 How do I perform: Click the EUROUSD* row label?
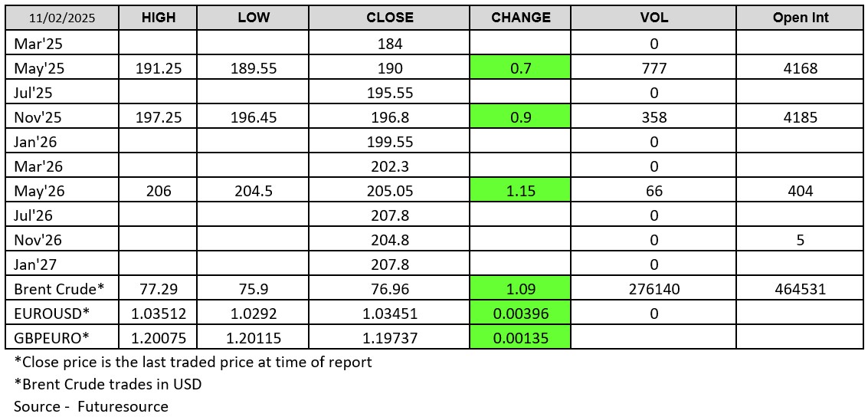pos(51,313)
